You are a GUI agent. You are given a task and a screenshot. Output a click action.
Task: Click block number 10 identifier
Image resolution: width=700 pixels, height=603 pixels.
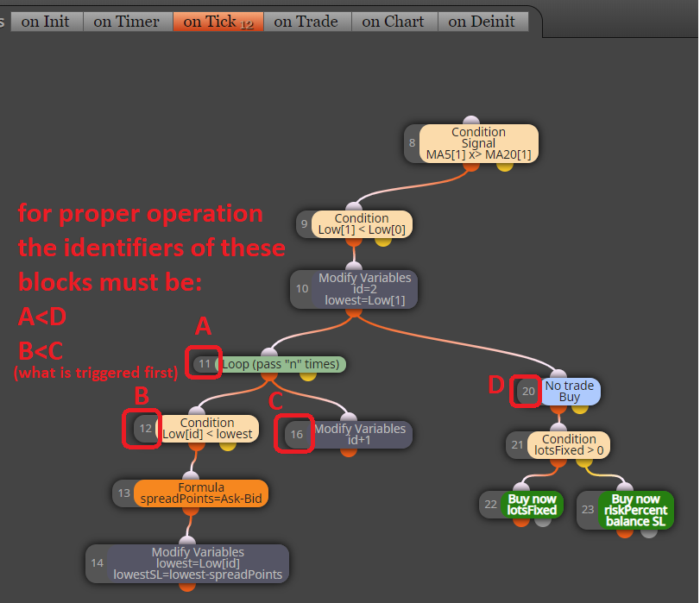click(x=302, y=289)
